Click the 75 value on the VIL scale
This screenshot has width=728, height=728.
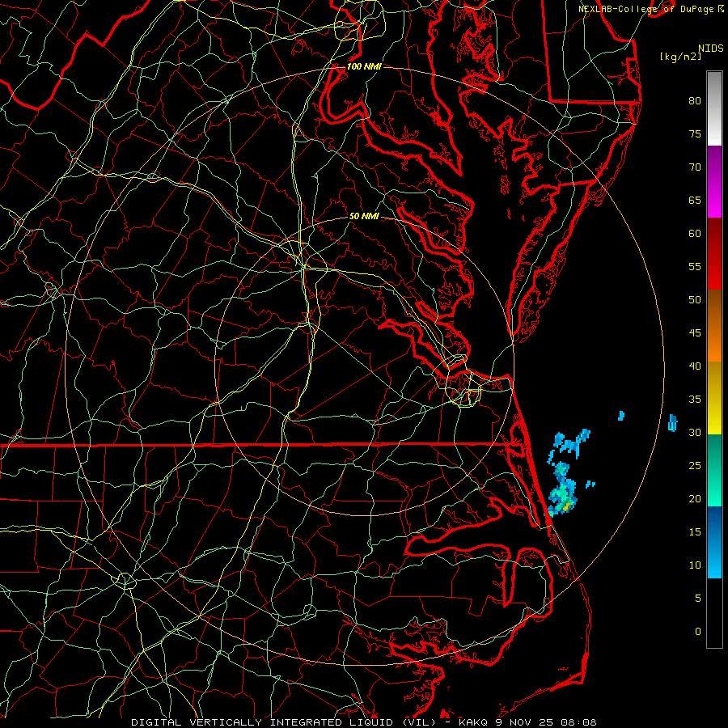[x=695, y=133]
